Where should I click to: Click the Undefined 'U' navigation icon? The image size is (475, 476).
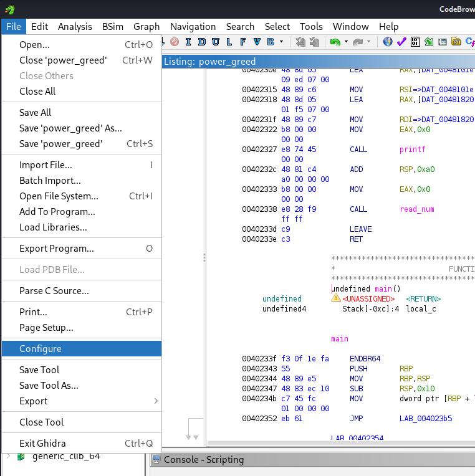[214, 42]
